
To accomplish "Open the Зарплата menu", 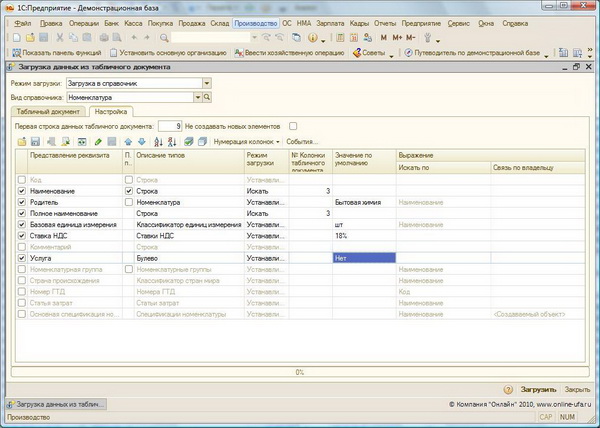I will [330, 23].
